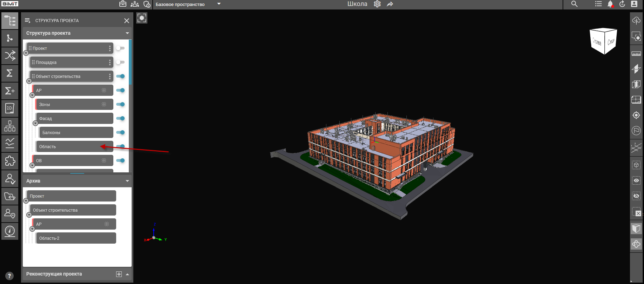The height and width of the screenshot is (284, 644).
Task: Click the add button in Реконструкция проекта
Action: [119, 274]
